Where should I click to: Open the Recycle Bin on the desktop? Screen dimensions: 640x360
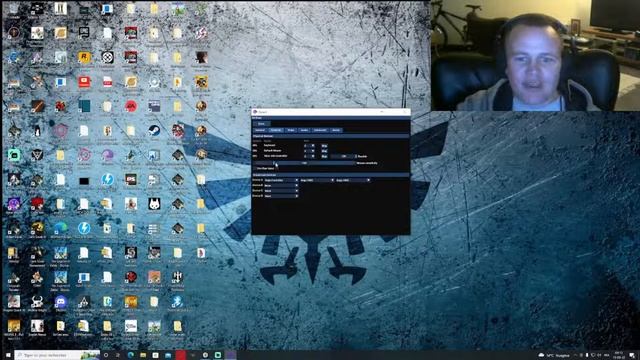(x=13, y=8)
